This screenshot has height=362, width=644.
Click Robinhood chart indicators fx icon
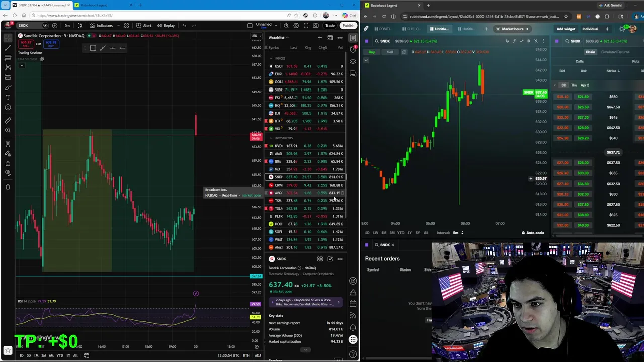tap(514, 41)
